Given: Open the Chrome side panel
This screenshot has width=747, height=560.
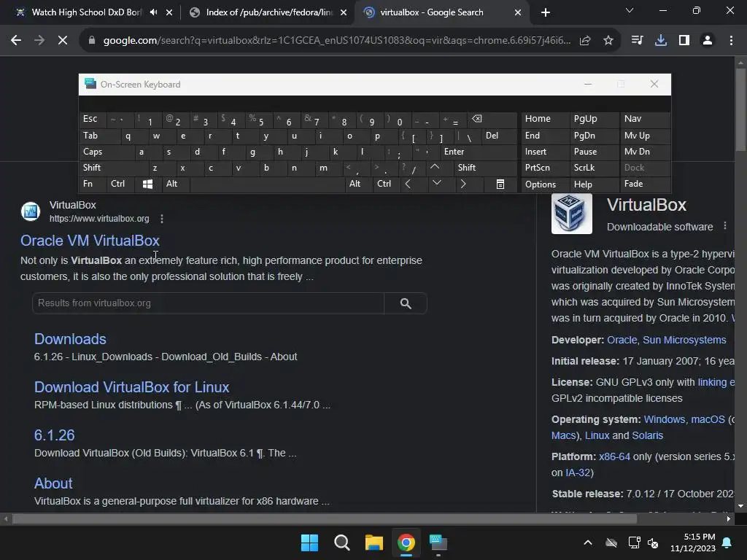Looking at the screenshot, I should pyautogui.click(x=684, y=41).
